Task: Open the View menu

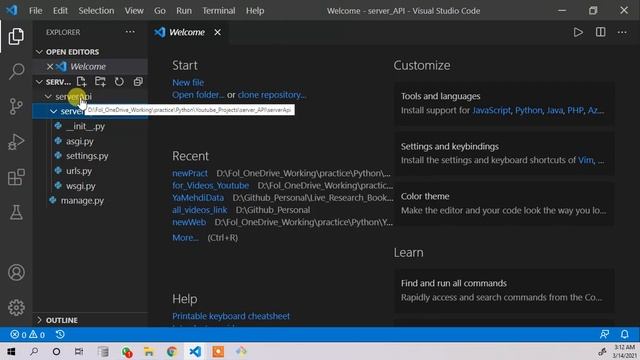Action: pos(134,11)
